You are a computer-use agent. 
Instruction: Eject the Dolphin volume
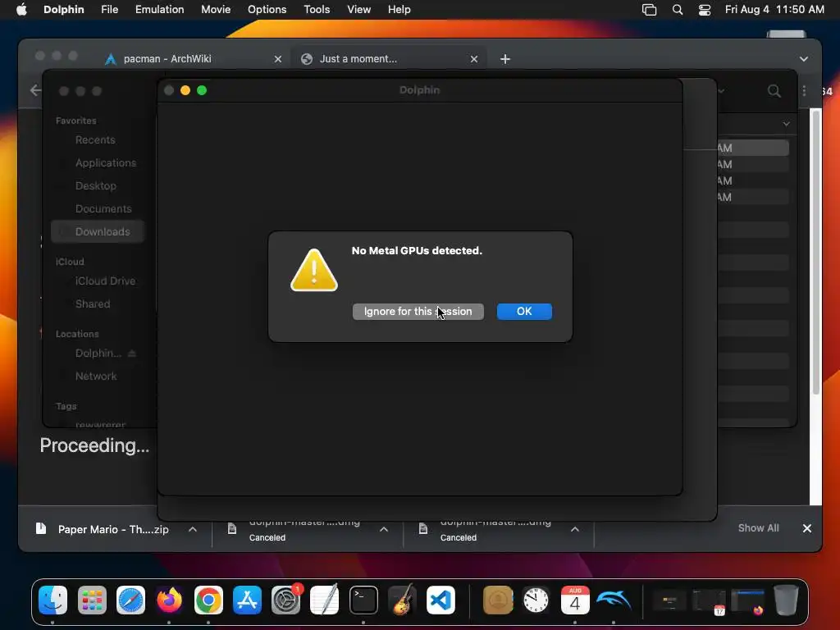tap(132, 353)
